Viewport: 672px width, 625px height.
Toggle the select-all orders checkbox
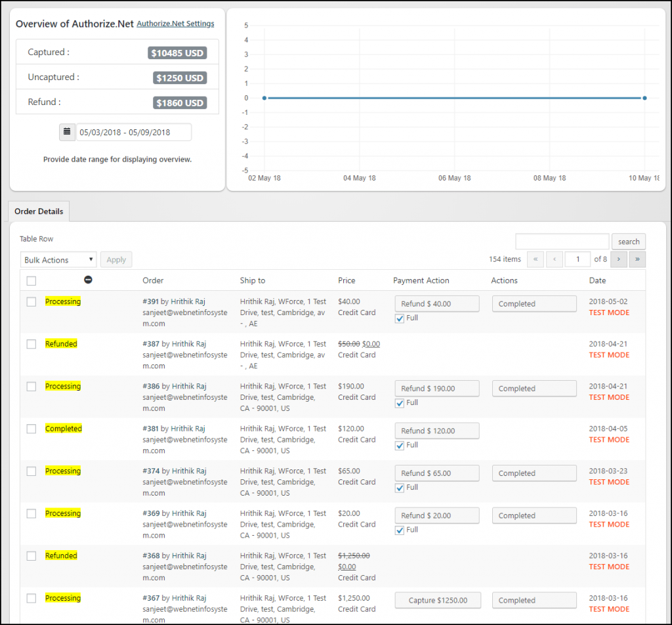pos(31,281)
